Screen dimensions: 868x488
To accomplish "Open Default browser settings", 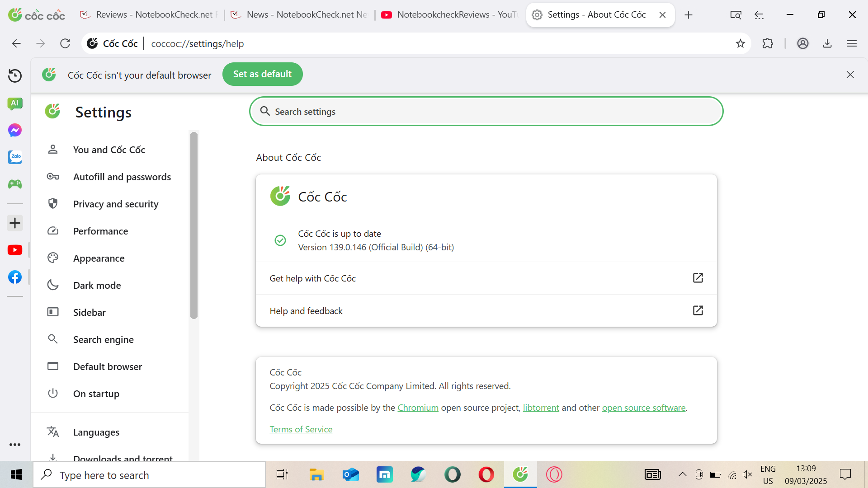I will point(109,366).
